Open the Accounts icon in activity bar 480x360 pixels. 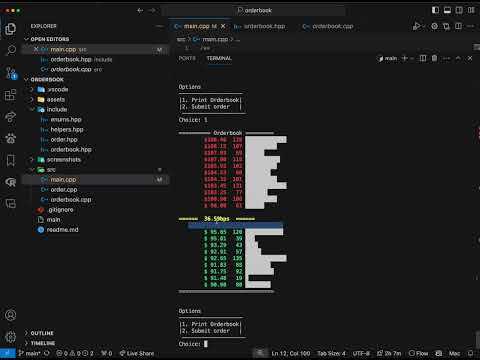click(x=10, y=315)
